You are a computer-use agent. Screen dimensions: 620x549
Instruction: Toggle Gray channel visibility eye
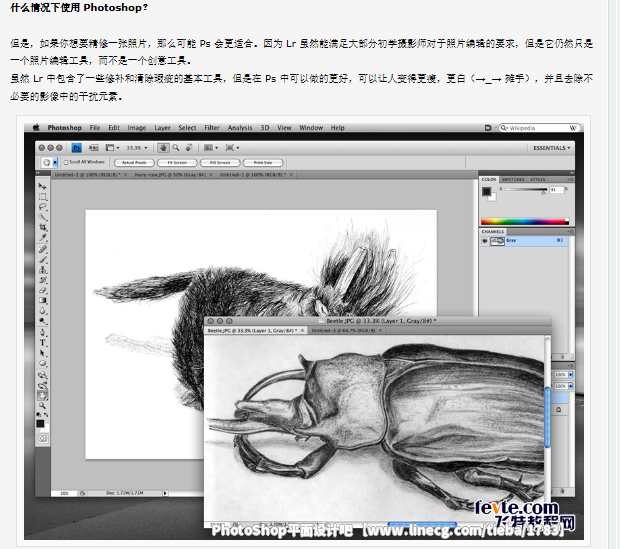pos(484,241)
